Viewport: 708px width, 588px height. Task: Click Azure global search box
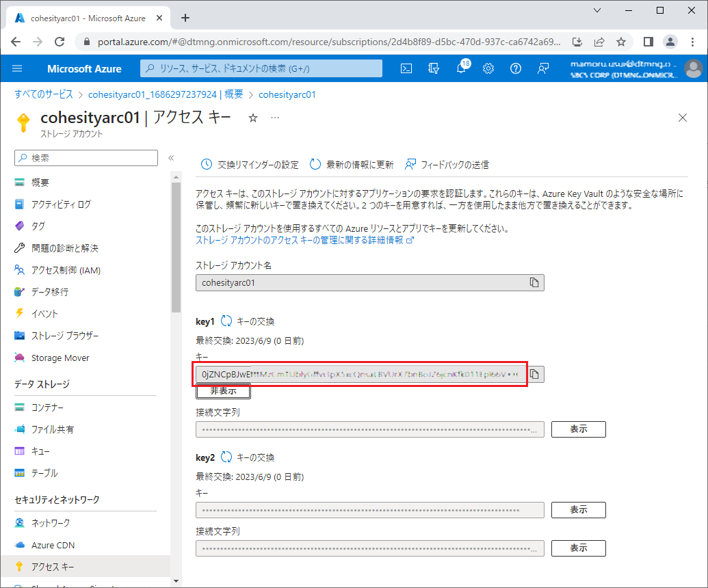(261, 68)
